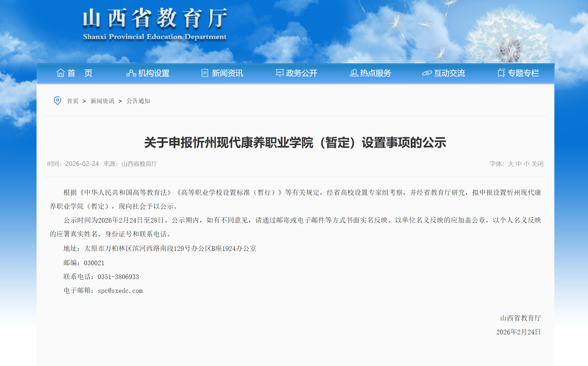Set font size to 小

point(526,164)
